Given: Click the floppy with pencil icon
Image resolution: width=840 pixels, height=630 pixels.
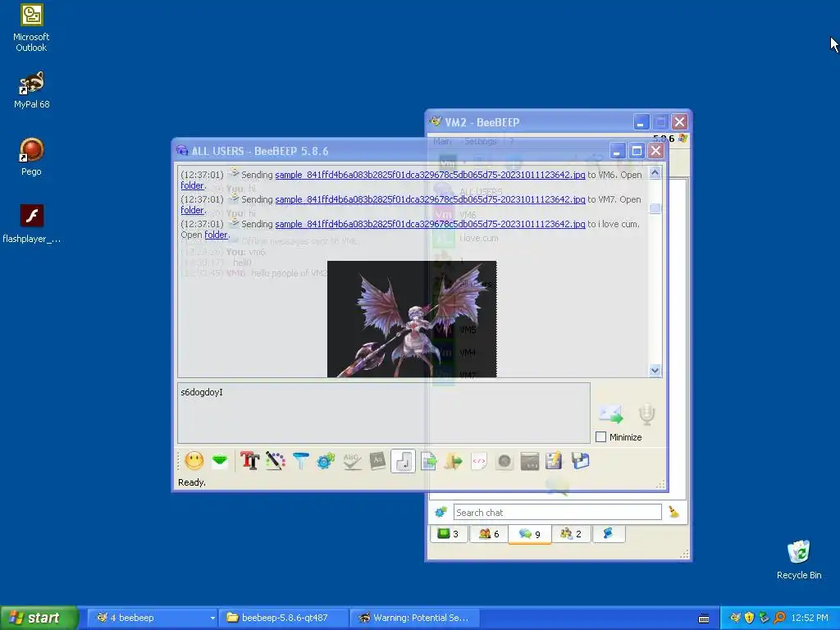Looking at the screenshot, I should (x=555, y=461).
